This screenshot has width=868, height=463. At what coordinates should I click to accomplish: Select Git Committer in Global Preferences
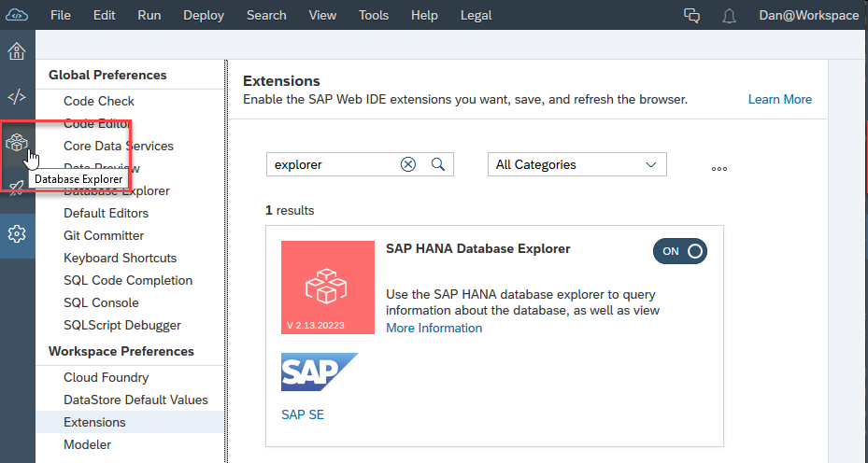tap(104, 235)
